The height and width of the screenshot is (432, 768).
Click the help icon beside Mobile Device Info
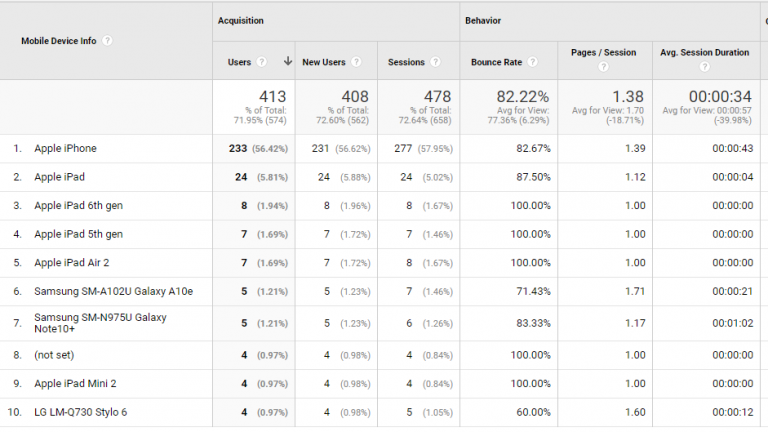tap(107, 41)
